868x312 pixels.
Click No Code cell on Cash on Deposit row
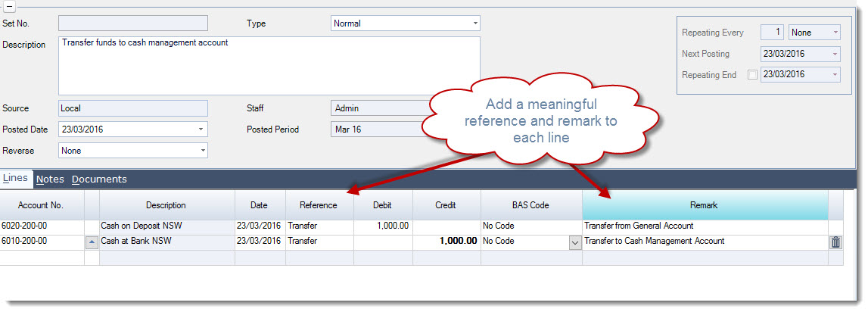(x=530, y=226)
